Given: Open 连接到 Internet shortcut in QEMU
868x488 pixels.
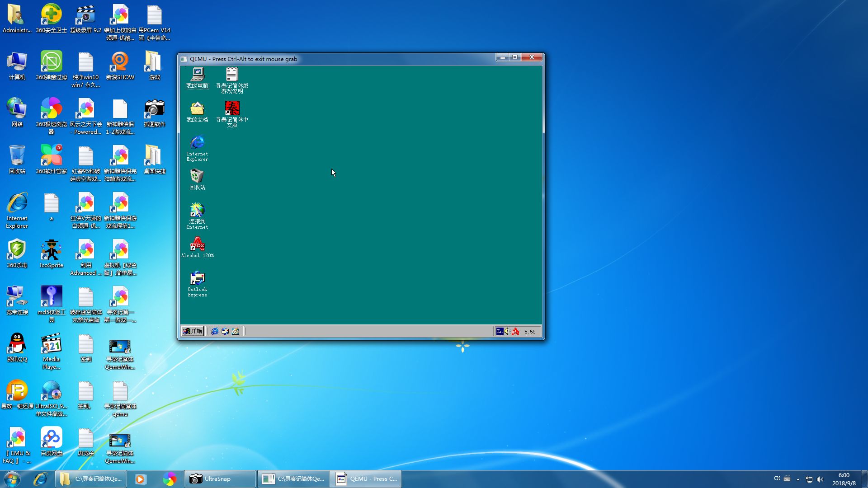Looking at the screenshot, I should (x=197, y=216).
